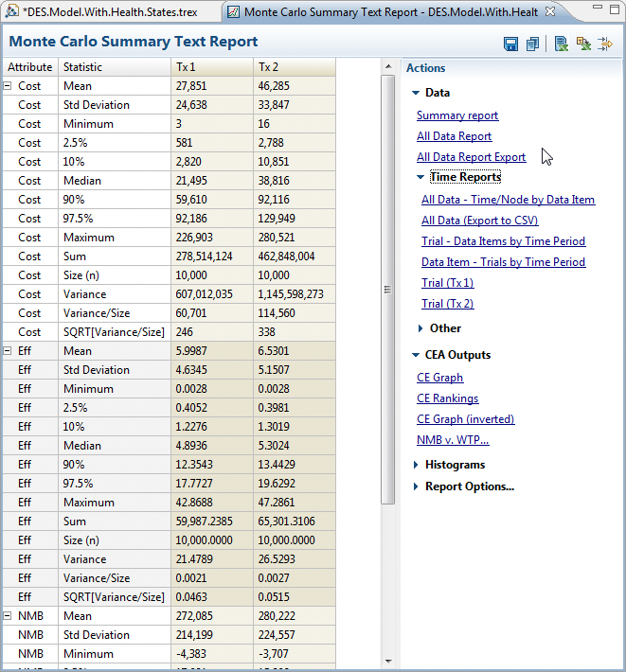Click the Monte Carlo report tab chart icon
The height and width of the screenshot is (672, 626).
point(233,11)
